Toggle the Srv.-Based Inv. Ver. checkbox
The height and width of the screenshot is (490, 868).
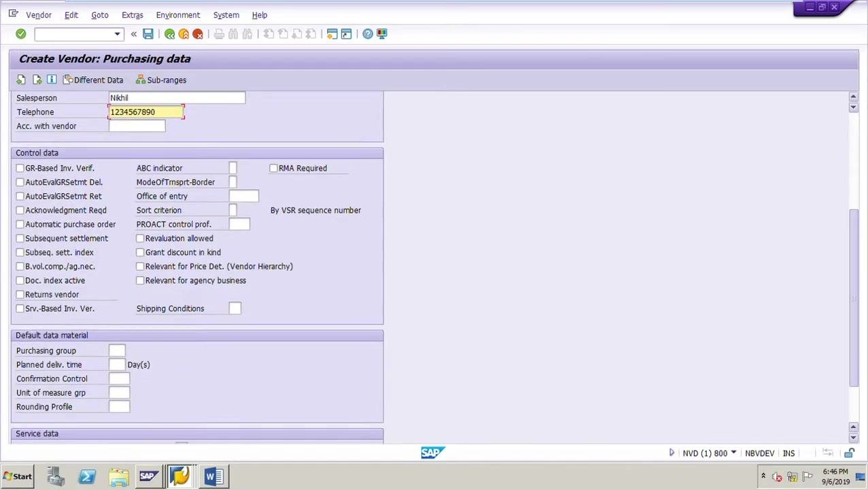[x=20, y=309]
